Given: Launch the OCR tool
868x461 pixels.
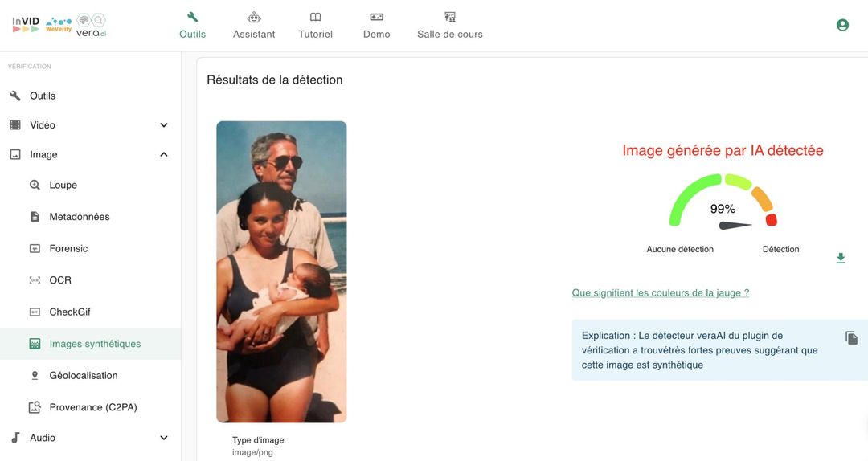Looking at the screenshot, I should point(60,280).
